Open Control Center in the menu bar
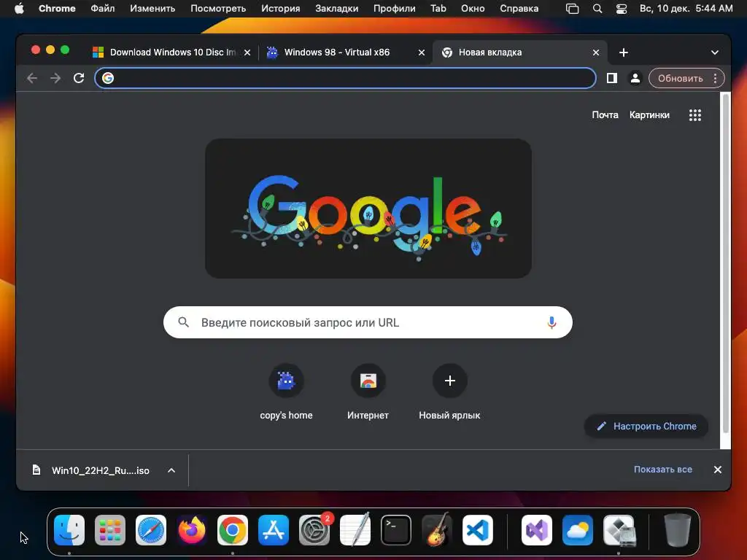 (x=622, y=9)
